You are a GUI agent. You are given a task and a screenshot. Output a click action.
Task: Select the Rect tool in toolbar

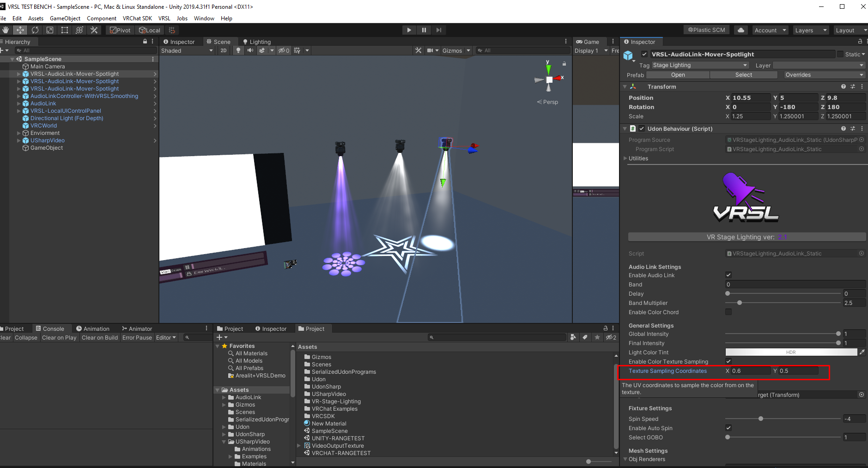tap(65, 30)
